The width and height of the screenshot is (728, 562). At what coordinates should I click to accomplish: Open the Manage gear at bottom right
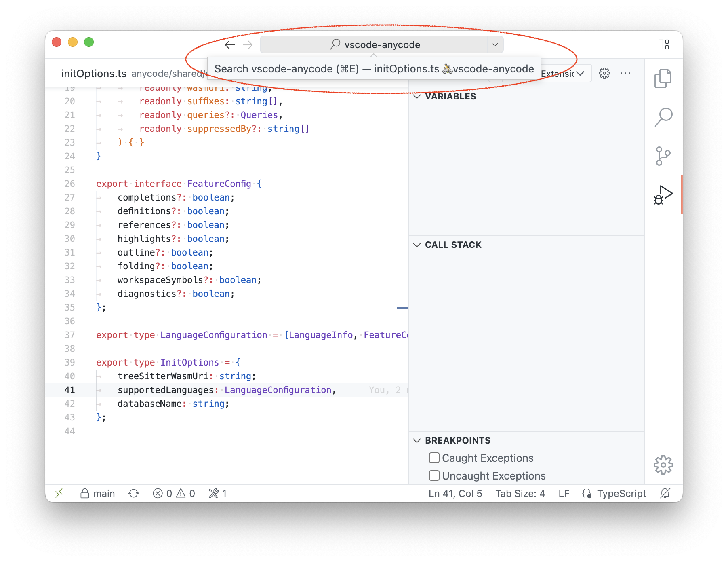(x=663, y=465)
